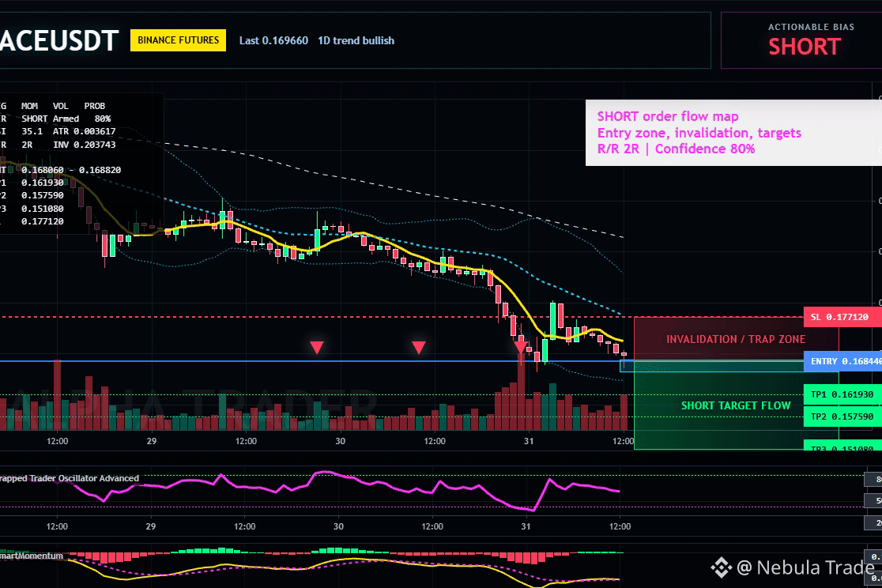The height and width of the screenshot is (588, 882).
Task: Click the ACEUSDT symbol title
Action: point(58,40)
